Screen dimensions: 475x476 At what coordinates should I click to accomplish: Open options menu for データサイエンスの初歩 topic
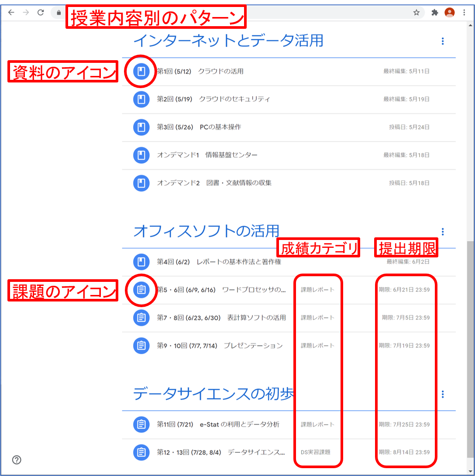443,394
